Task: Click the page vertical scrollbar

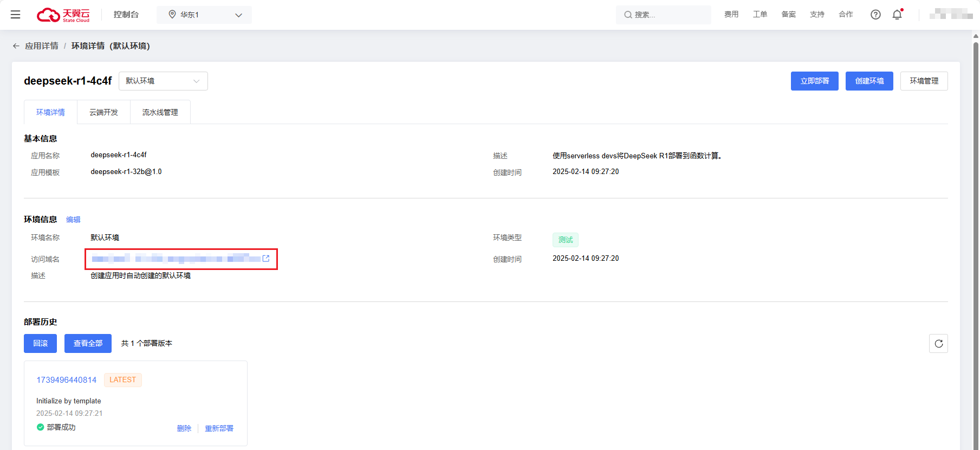Action: 976,244
